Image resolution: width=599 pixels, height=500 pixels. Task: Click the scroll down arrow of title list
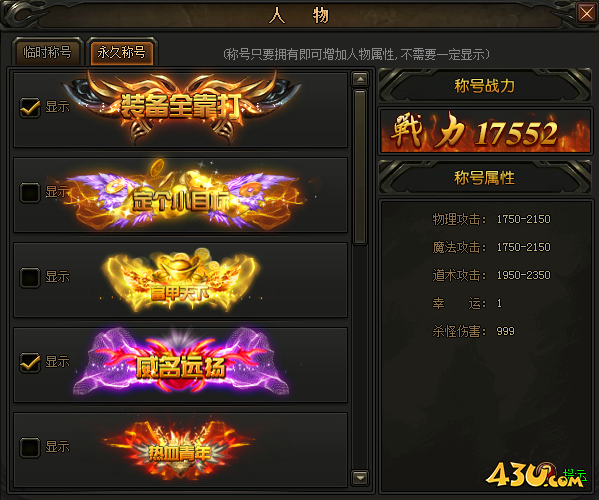tap(360, 477)
